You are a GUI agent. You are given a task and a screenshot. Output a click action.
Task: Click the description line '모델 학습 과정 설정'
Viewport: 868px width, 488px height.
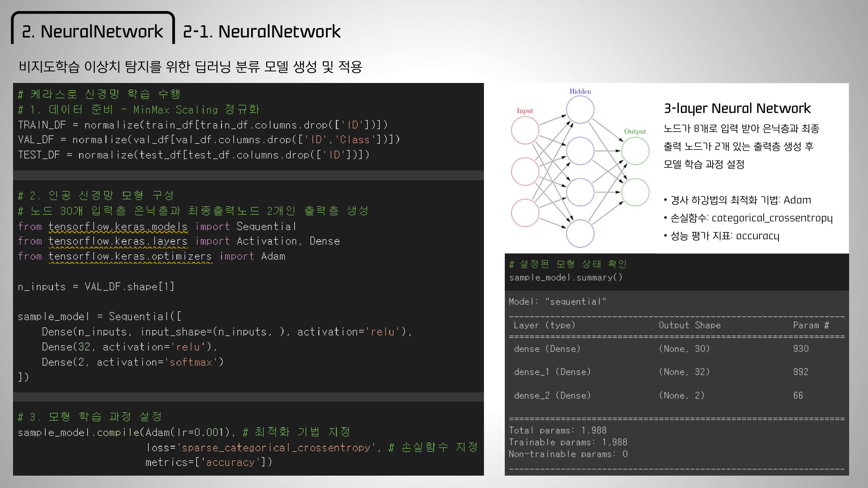pos(704,164)
